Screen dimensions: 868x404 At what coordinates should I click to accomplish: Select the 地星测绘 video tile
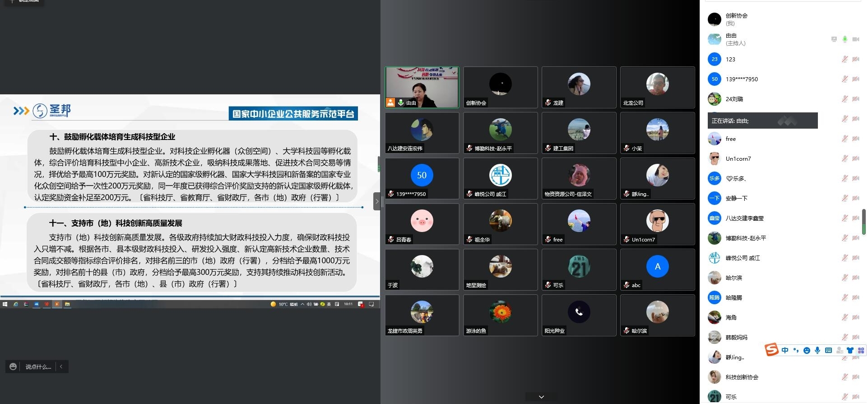click(x=501, y=269)
